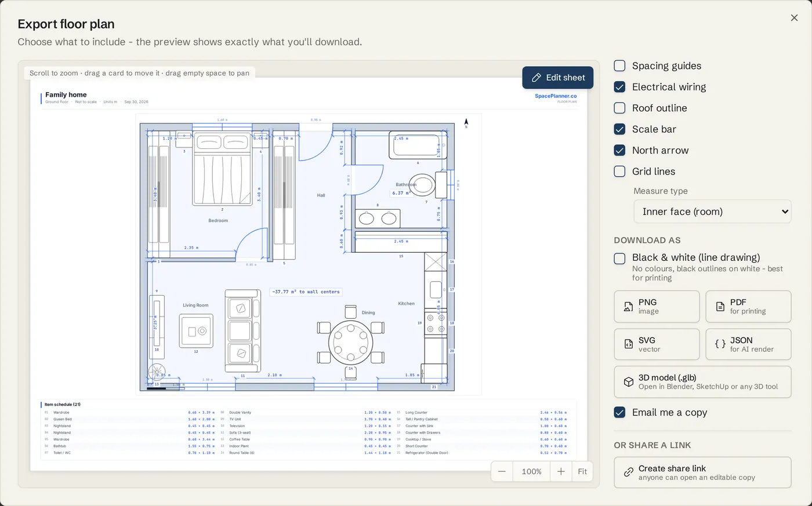
Task: Click the Kitchen label on the plan
Action: 406,304
